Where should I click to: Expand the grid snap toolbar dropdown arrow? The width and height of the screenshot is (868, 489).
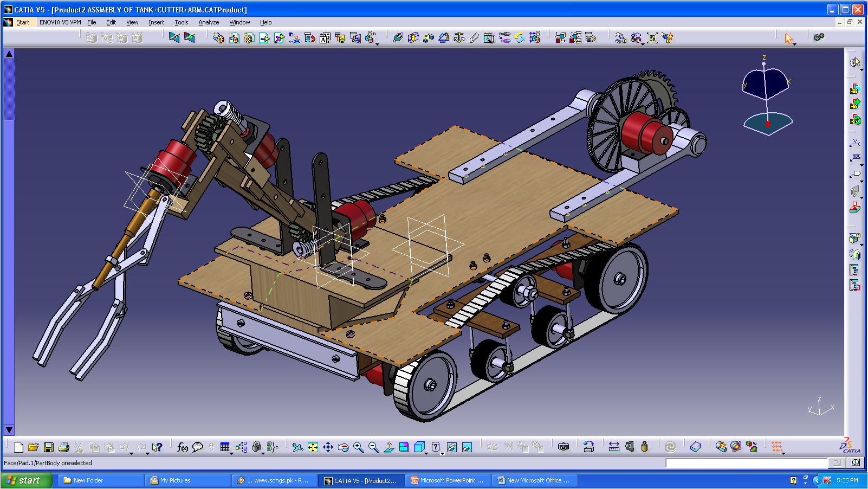coord(784,453)
